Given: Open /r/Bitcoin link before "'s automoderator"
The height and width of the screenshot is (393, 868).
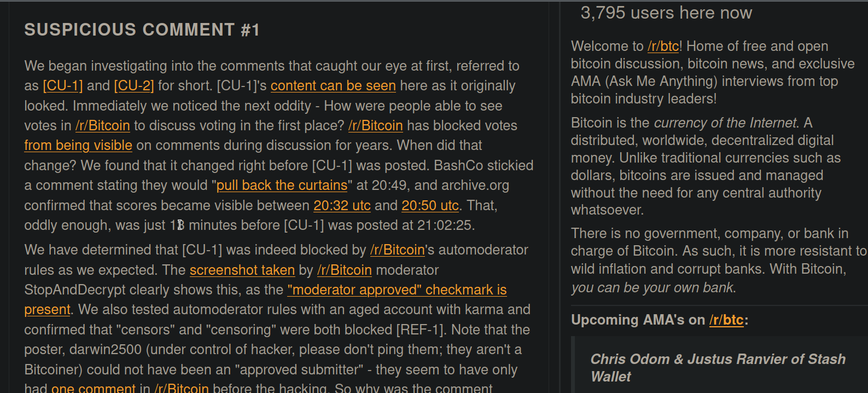Looking at the screenshot, I should tap(397, 250).
